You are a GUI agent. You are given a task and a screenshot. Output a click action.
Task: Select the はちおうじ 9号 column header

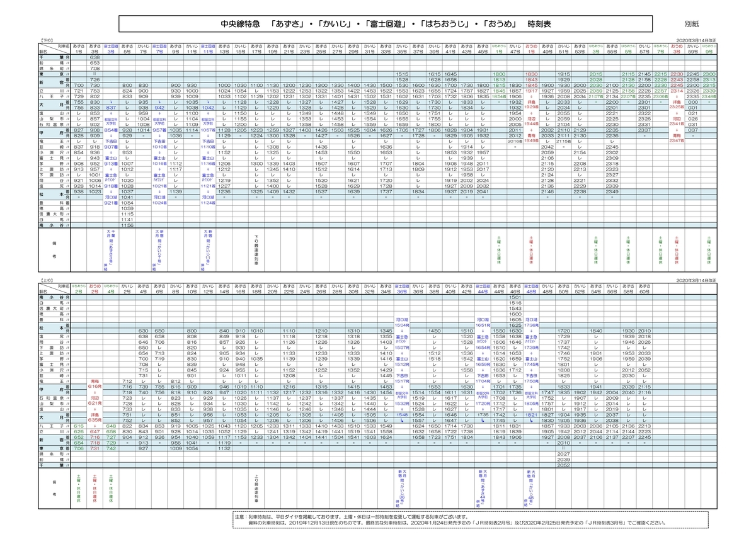tap(709, 48)
